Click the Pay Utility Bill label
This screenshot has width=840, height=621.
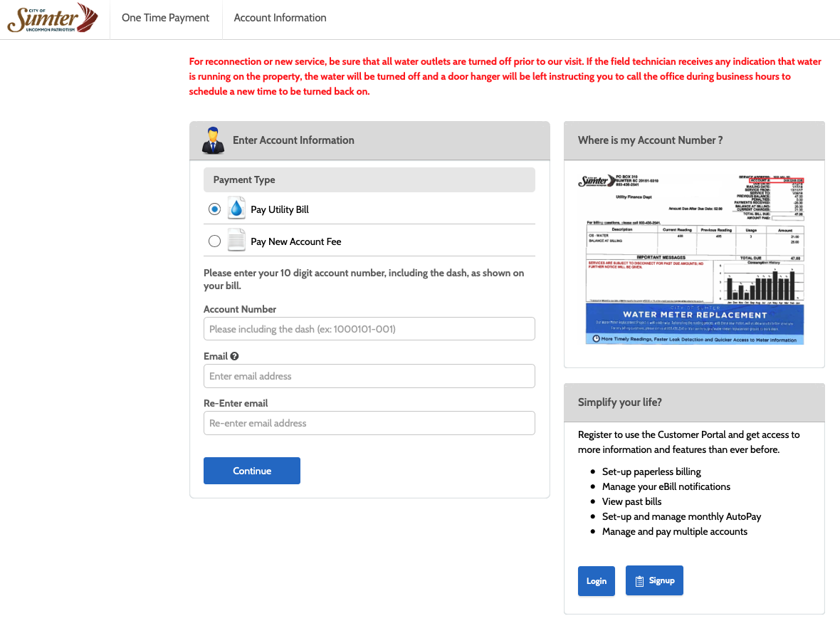click(x=280, y=209)
